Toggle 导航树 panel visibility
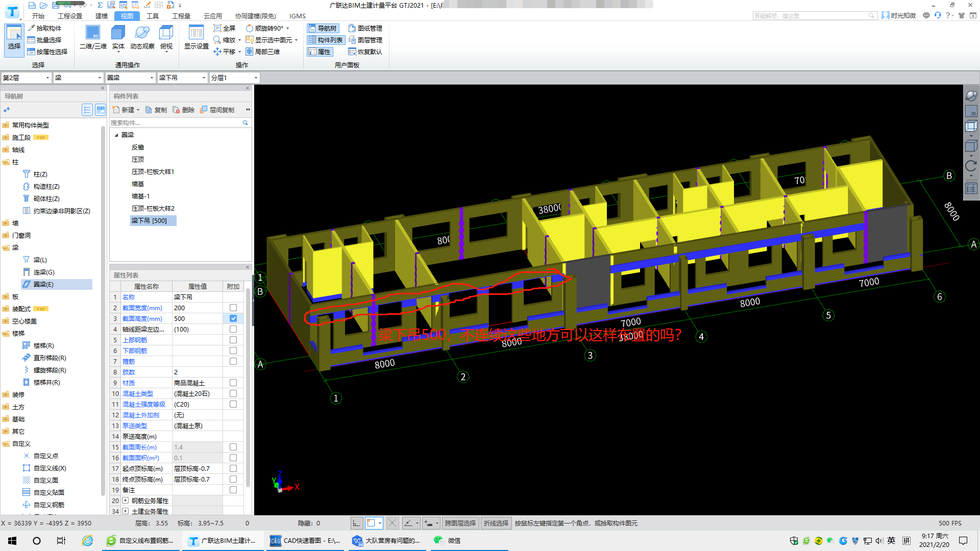980x551 pixels. 323,28
